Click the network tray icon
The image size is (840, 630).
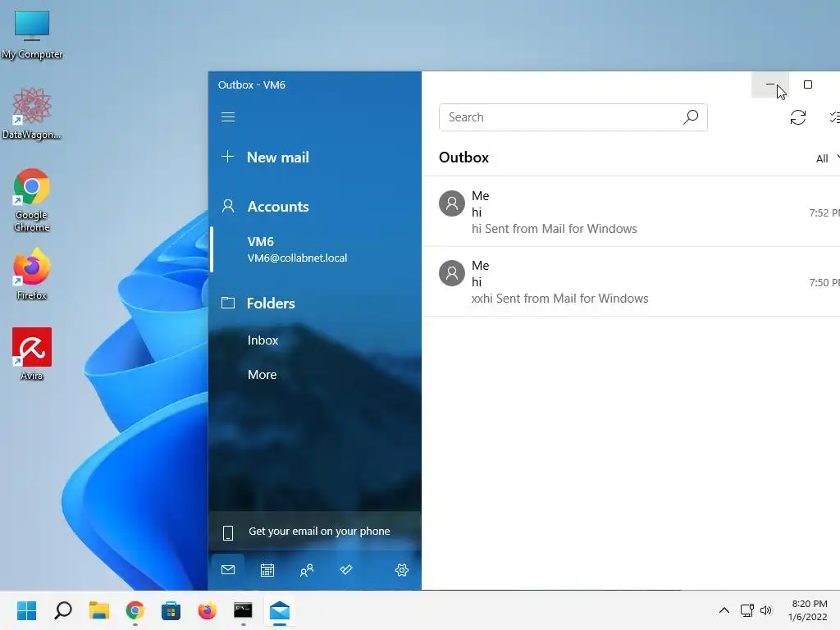[746, 610]
